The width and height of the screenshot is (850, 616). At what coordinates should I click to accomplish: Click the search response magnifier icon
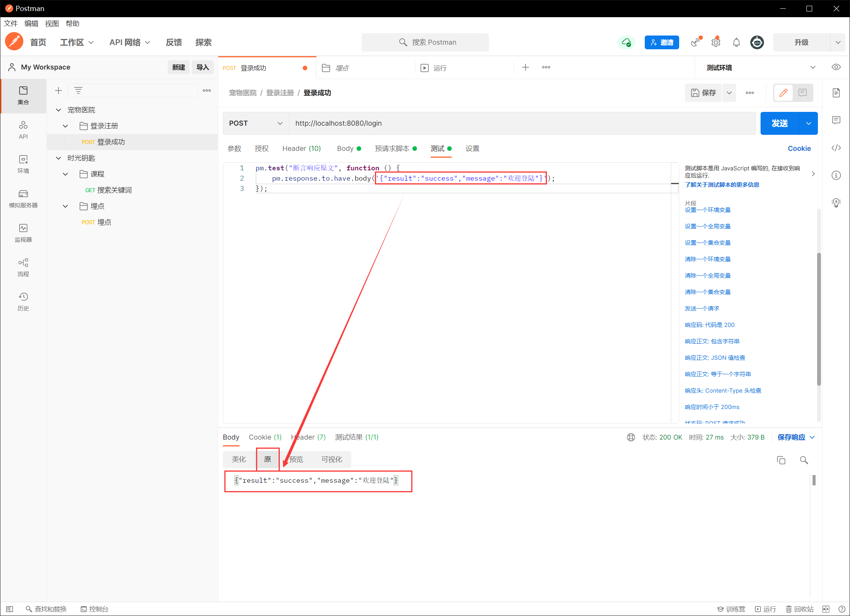pyautogui.click(x=804, y=460)
